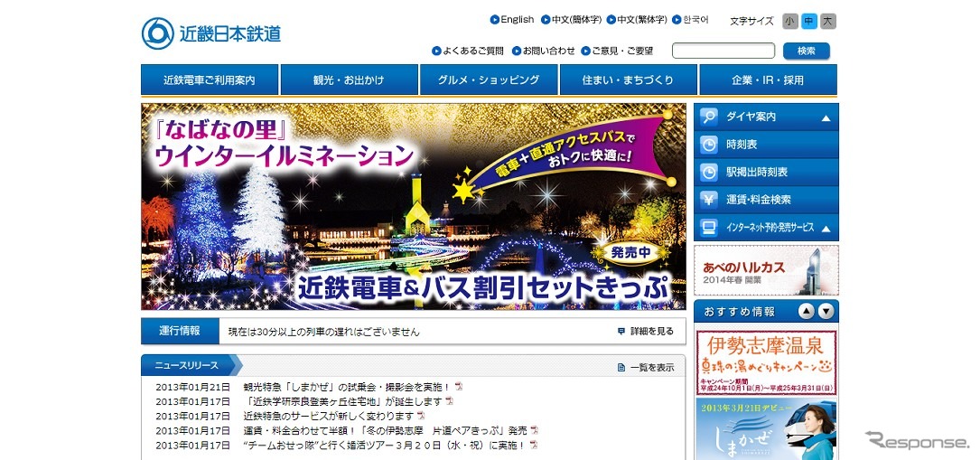Click the 検索 search button
Viewport: 980px width, 460px height.
pyautogui.click(x=807, y=52)
